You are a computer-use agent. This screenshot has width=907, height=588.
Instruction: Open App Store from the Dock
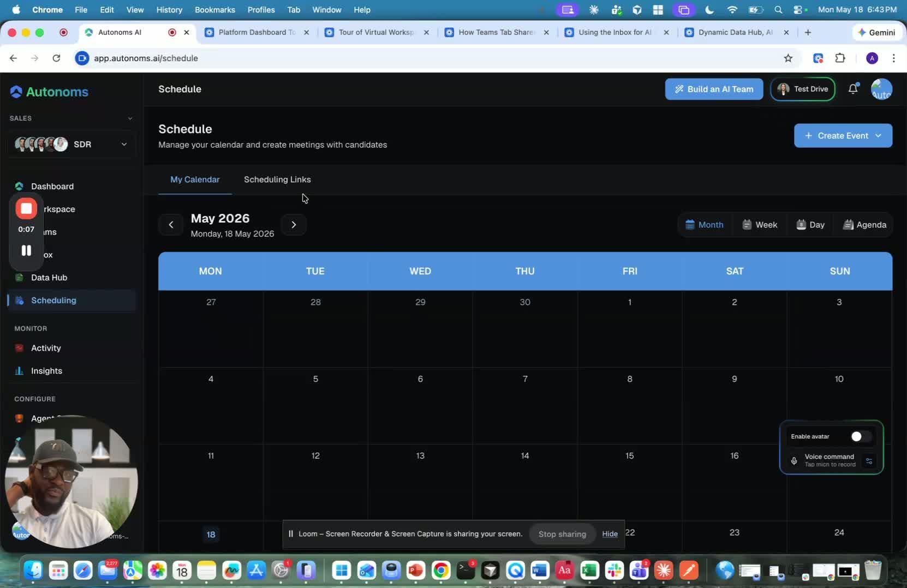coord(256,571)
